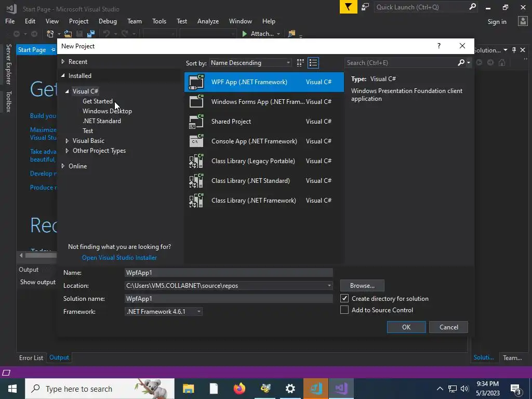The height and width of the screenshot is (399, 532).
Task: Click the project Name input field
Action: pyautogui.click(x=229, y=273)
